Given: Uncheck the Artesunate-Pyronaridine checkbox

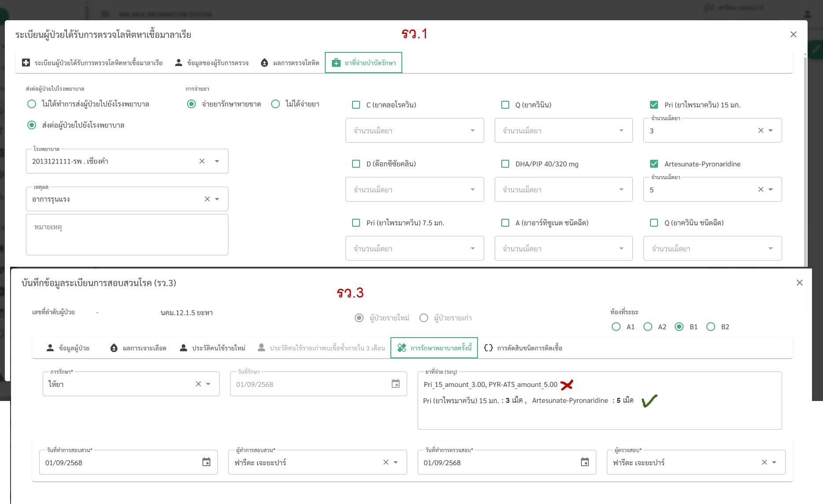Looking at the screenshot, I should (x=654, y=164).
